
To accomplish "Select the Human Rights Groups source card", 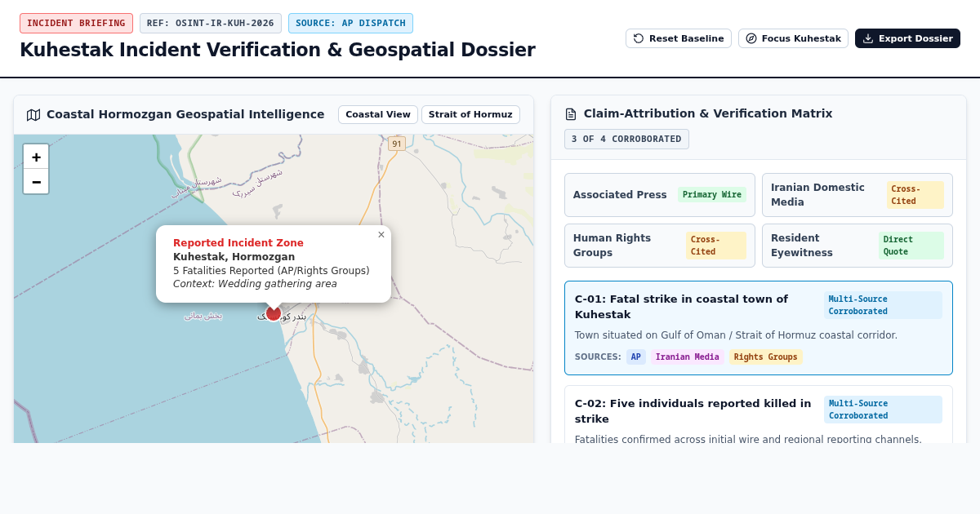I will (x=660, y=246).
